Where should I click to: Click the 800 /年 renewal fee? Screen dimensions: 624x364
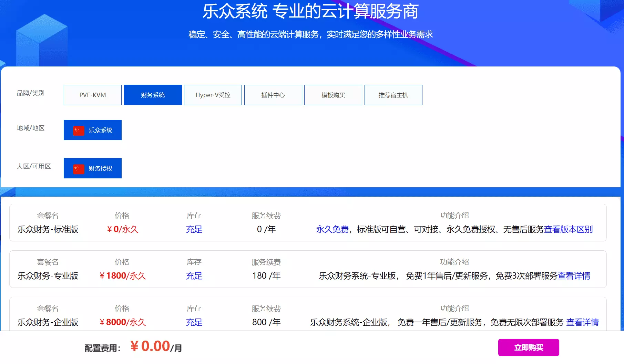click(266, 322)
